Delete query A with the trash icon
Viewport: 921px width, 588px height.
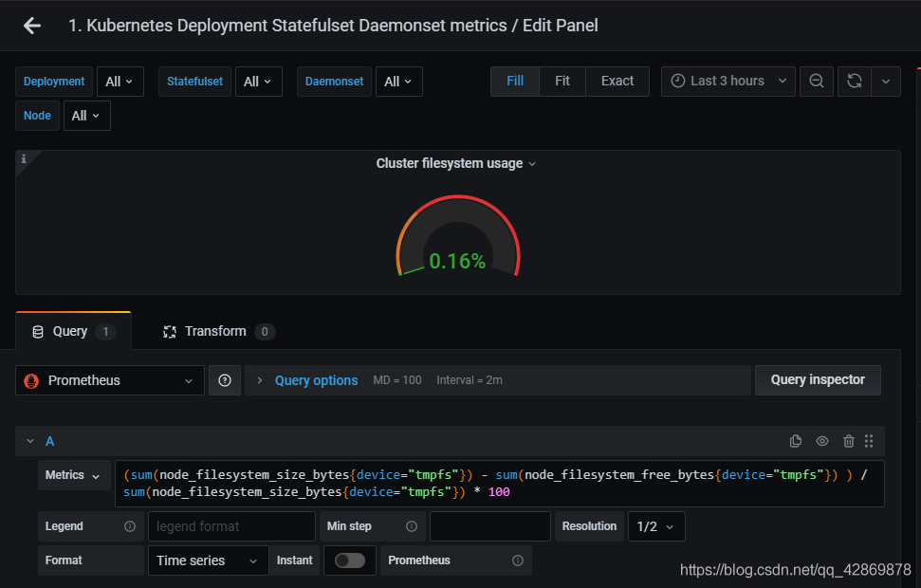[x=849, y=441]
